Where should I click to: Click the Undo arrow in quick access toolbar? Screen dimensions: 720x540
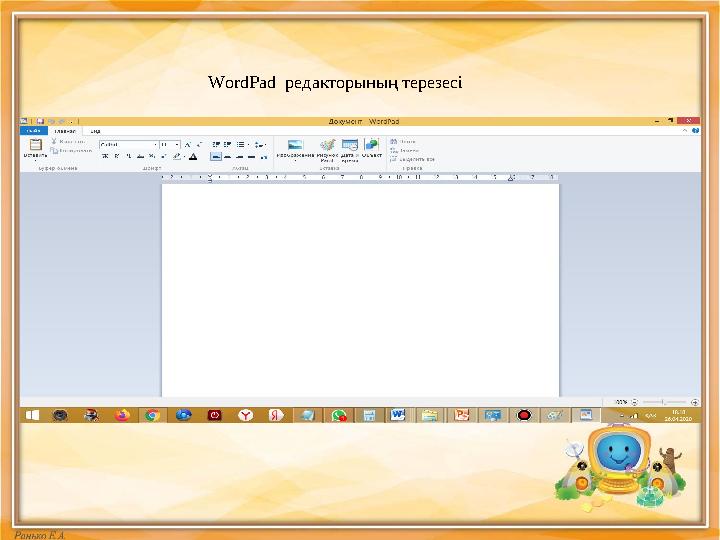point(51,122)
